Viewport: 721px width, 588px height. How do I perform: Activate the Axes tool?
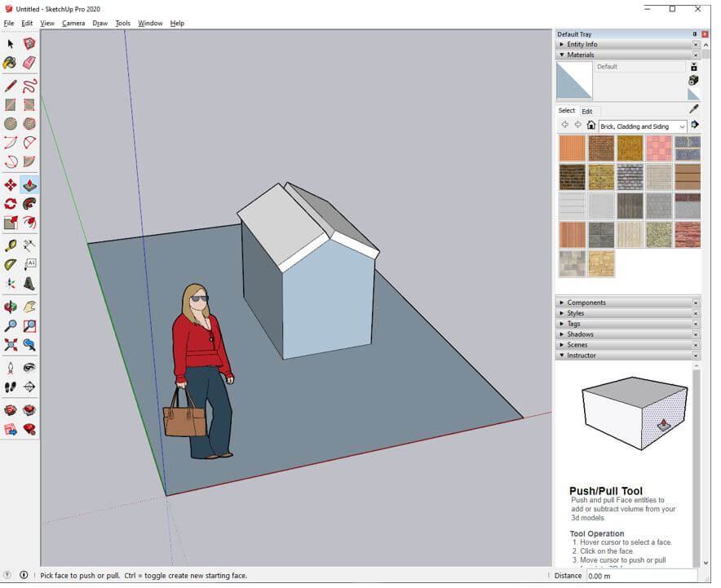11,283
